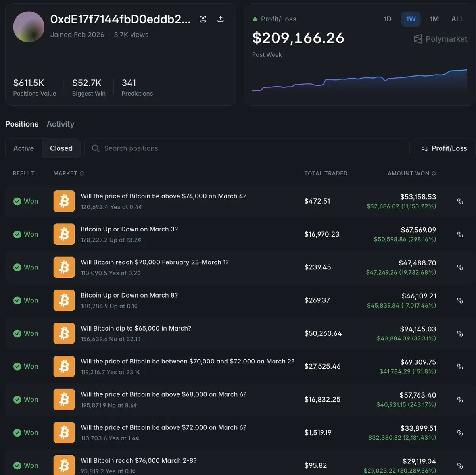Open link icon for 'Bitcoin Up or Down on March 8' row

(x=460, y=300)
